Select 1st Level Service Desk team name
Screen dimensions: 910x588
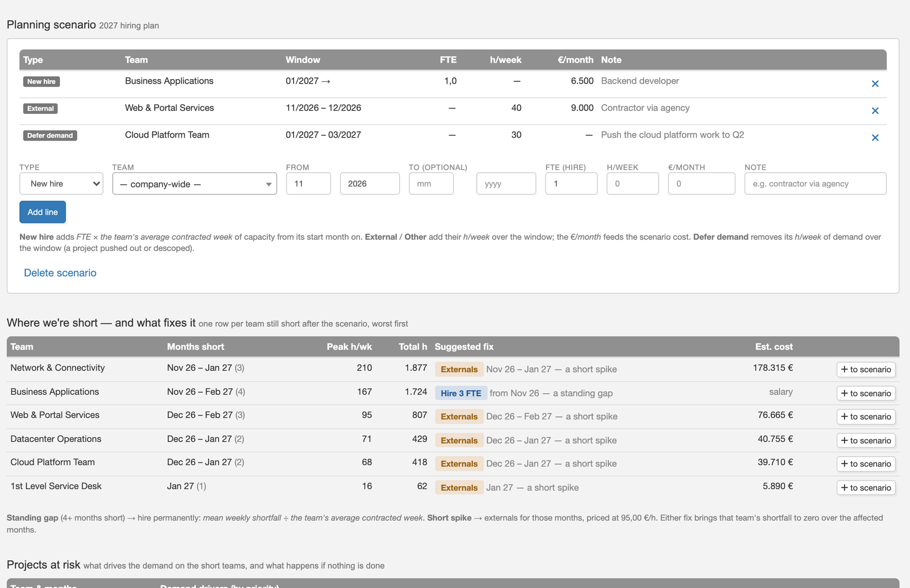coord(56,486)
